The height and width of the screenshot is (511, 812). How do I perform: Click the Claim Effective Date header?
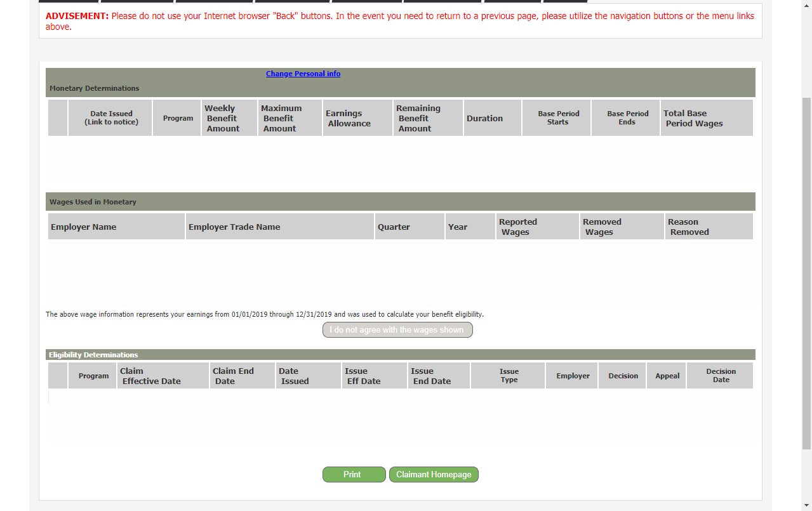tap(163, 376)
